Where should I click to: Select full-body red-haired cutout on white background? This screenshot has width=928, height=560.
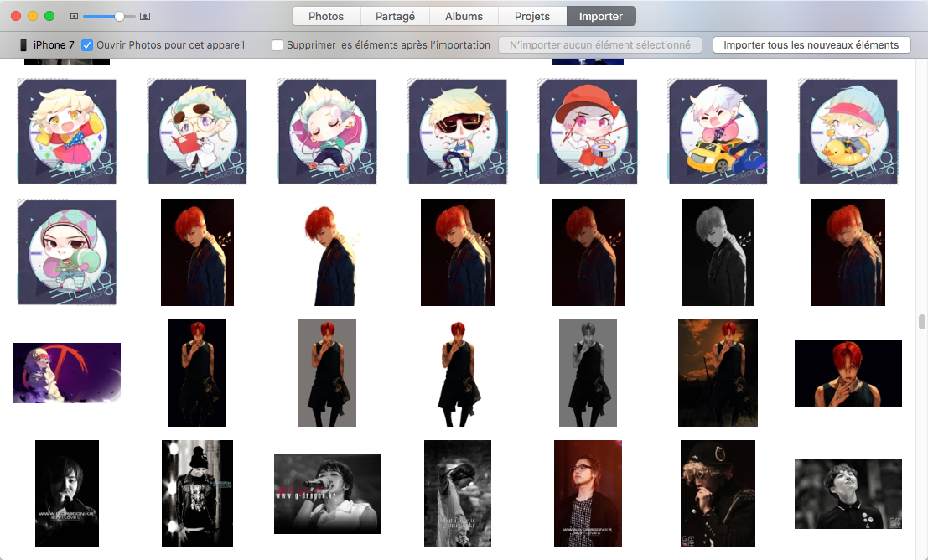[x=458, y=373]
